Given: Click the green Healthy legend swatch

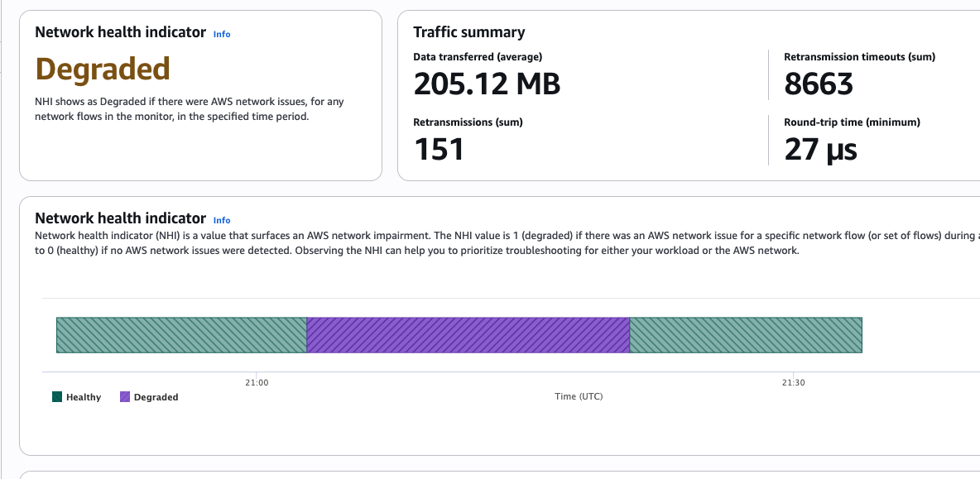Looking at the screenshot, I should tap(57, 397).
